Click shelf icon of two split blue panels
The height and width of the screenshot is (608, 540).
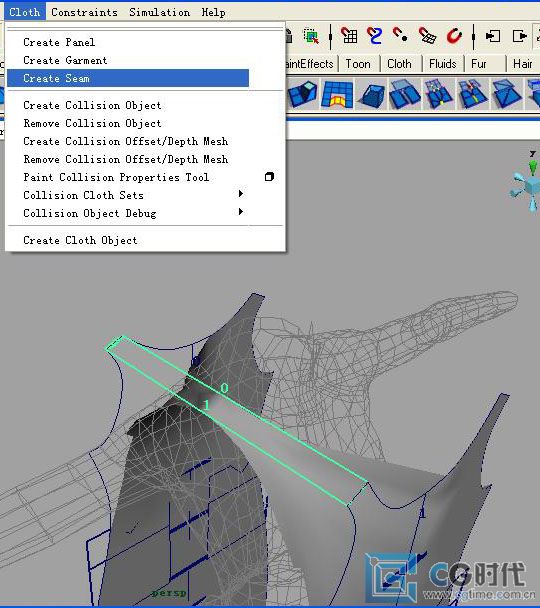pos(405,94)
